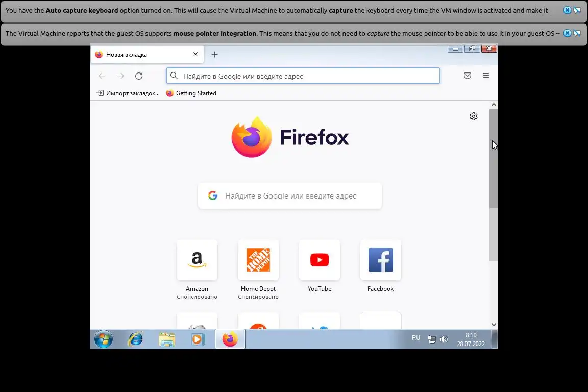Select the Новая вкладка tab
Image resolution: width=588 pixels, height=392 pixels.
pyautogui.click(x=147, y=55)
